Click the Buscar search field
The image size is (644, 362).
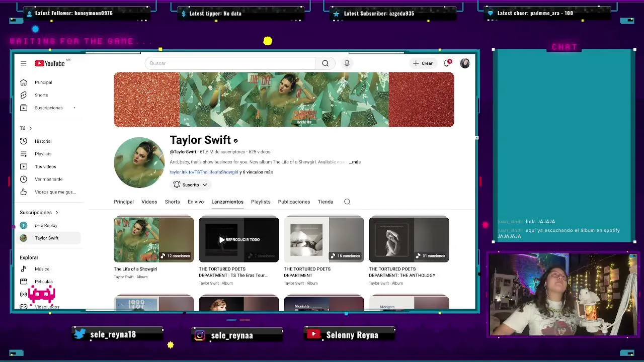tap(230, 63)
